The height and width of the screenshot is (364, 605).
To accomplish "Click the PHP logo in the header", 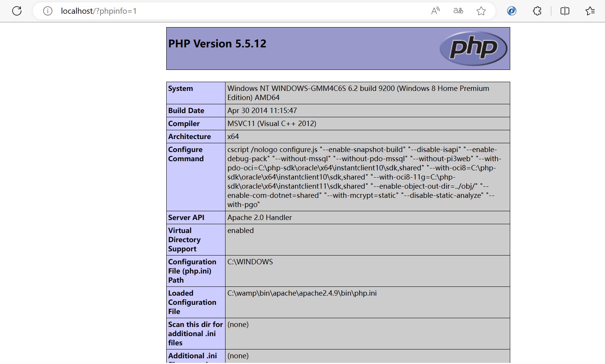I will [474, 49].
